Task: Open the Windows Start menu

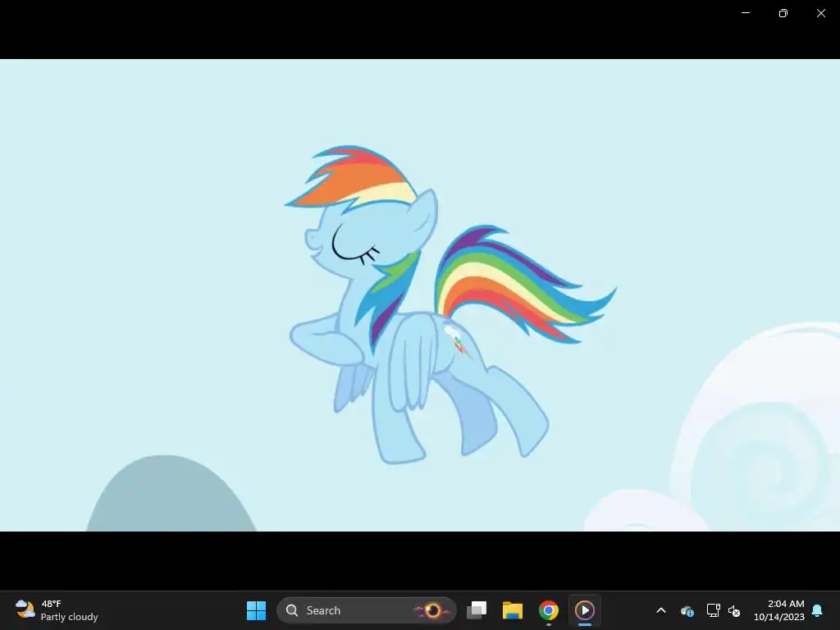Action: tap(256, 610)
